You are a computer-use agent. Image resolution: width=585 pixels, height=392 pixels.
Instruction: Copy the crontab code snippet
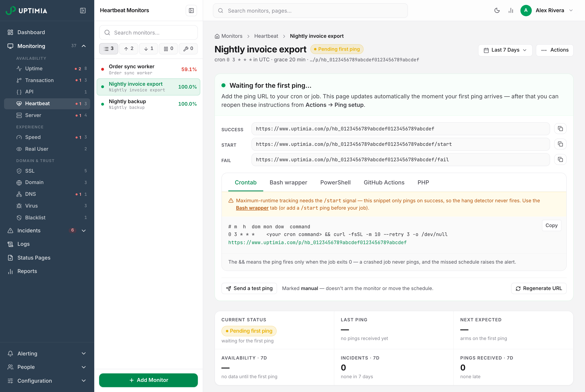coord(551,225)
